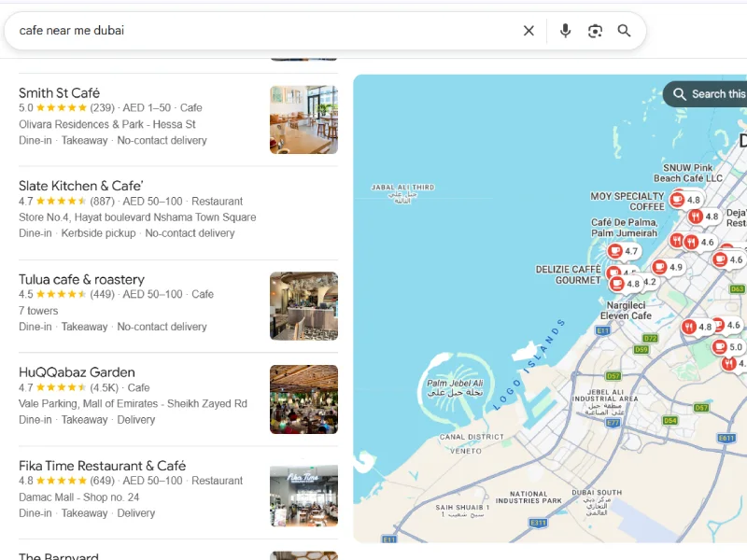Select Tulua cafe & roastery result
The image size is (747, 560).
coord(82,279)
